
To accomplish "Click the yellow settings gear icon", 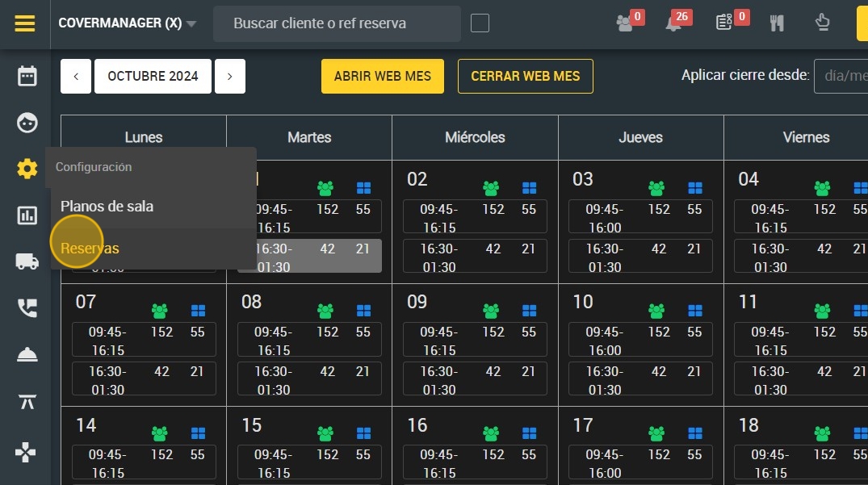I will pyautogui.click(x=27, y=168).
